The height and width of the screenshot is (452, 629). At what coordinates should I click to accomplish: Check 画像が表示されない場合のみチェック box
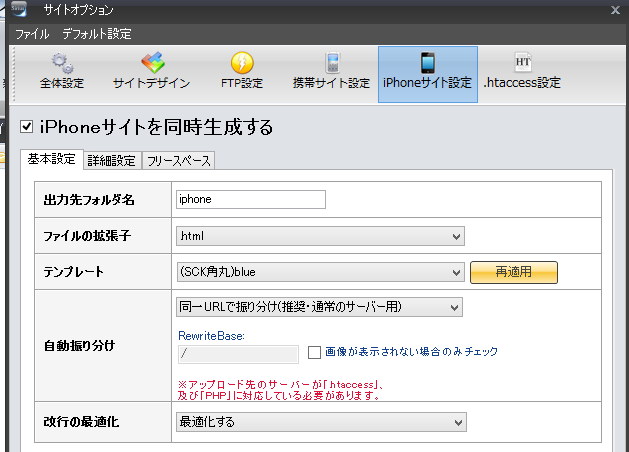[314, 353]
